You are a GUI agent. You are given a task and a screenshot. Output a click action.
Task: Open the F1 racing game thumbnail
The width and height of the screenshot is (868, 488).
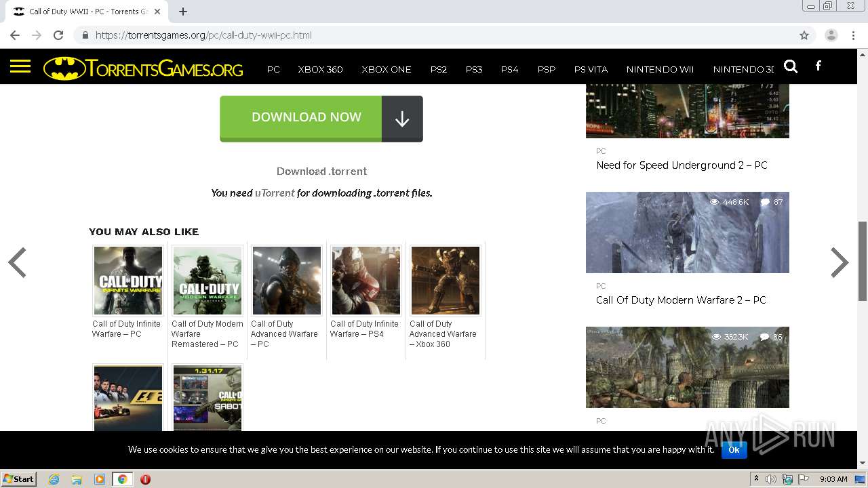pos(128,398)
